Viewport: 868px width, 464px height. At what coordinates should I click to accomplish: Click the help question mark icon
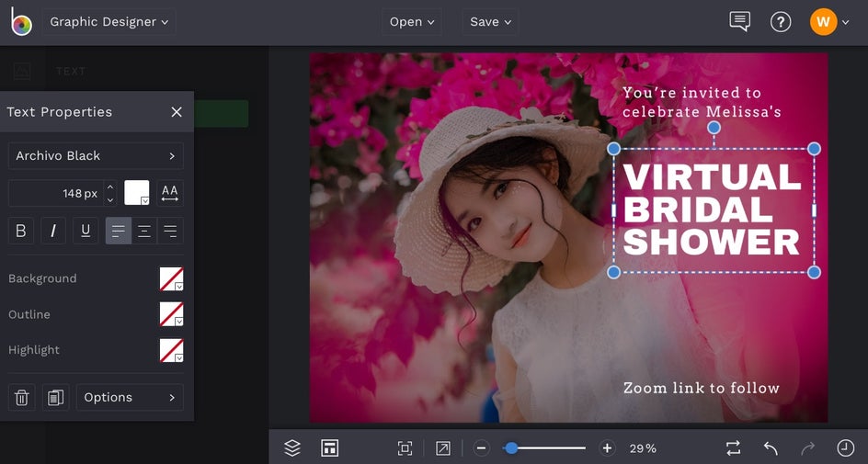[781, 22]
